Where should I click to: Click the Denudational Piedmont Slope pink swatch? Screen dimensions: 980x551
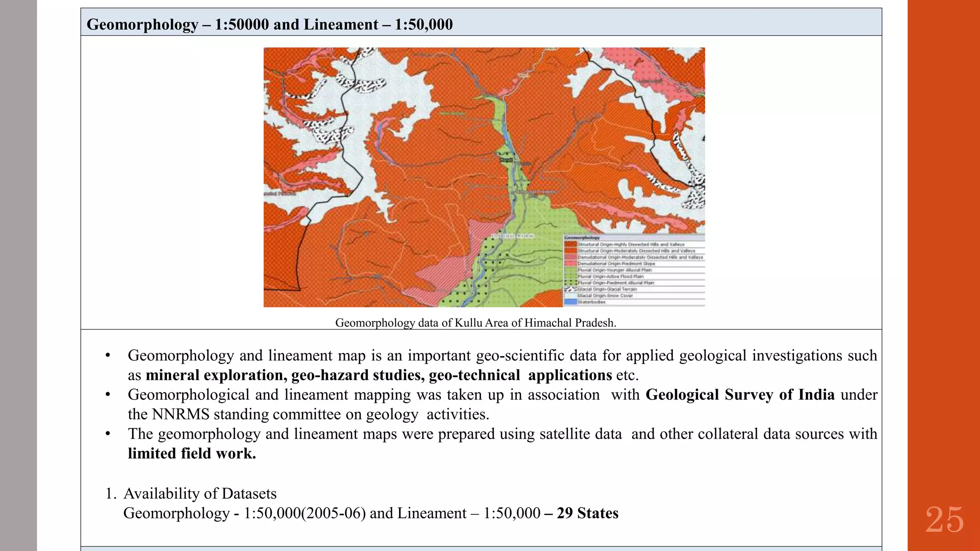[570, 264]
